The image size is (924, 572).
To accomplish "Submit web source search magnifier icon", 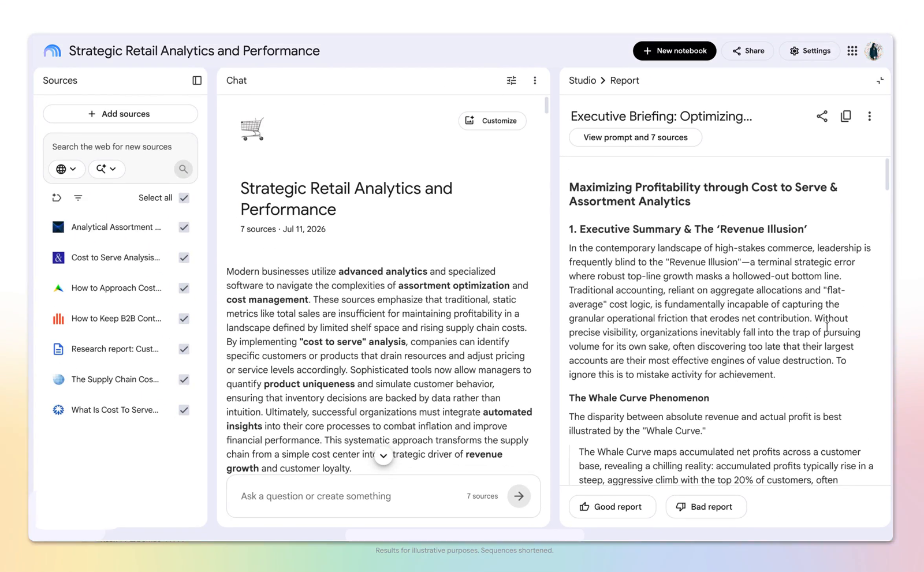I will [x=183, y=169].
